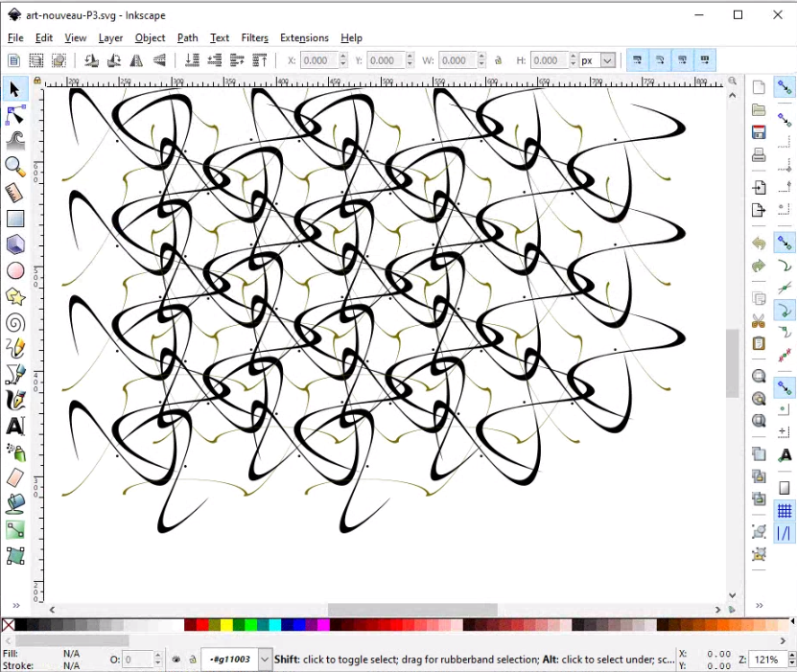Select the Zoom tool
Screen dimensions: 797x672
13,167
